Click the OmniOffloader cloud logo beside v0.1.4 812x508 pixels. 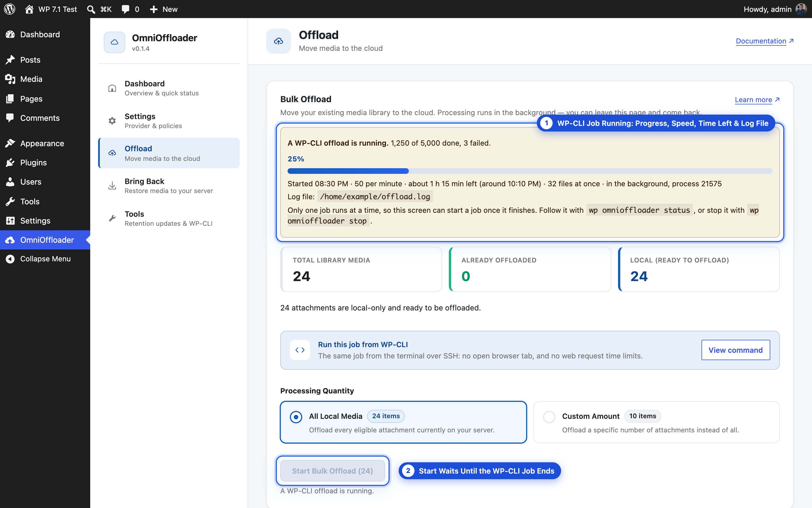[114, 42]
